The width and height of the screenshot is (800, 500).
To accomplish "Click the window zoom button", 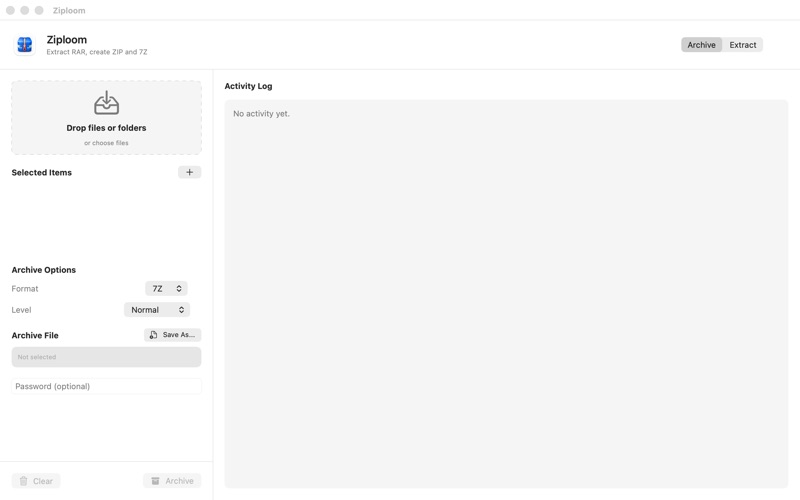I will click(x=39, y=10).
